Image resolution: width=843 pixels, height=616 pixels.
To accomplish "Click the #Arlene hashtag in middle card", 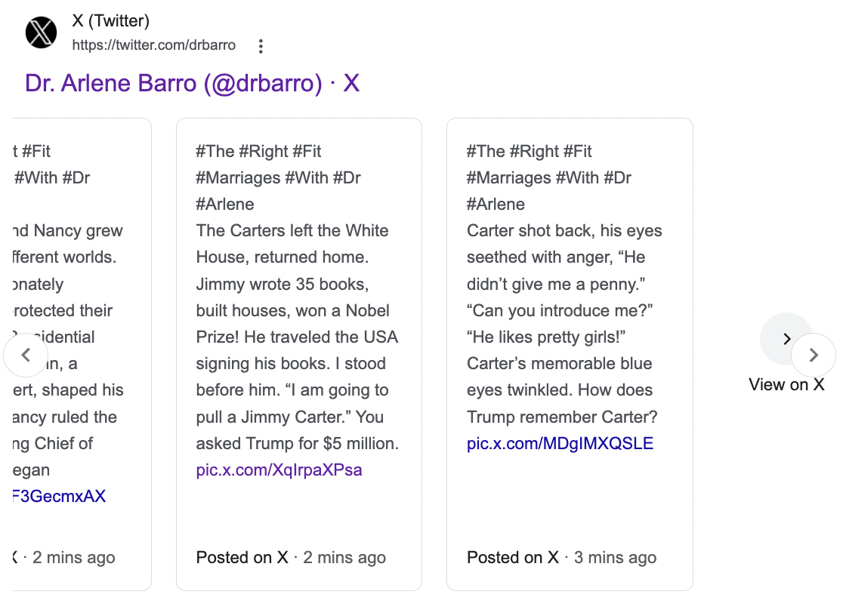I will coord(225,205).
